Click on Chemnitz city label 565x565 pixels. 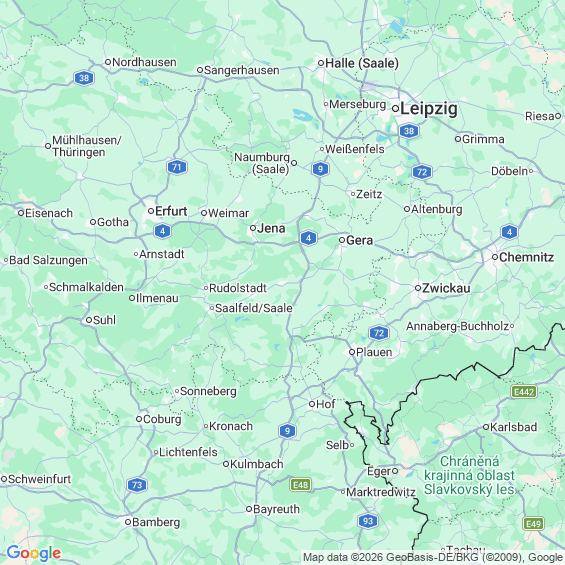click(526, 257)
